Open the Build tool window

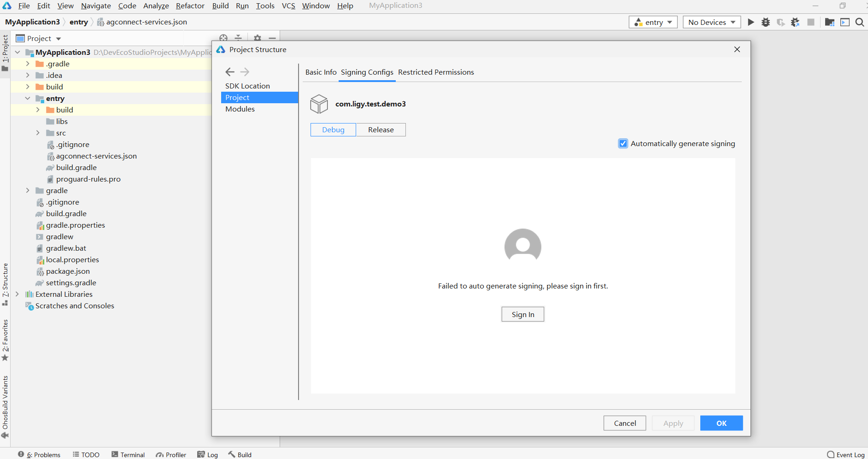coord(240,454)
